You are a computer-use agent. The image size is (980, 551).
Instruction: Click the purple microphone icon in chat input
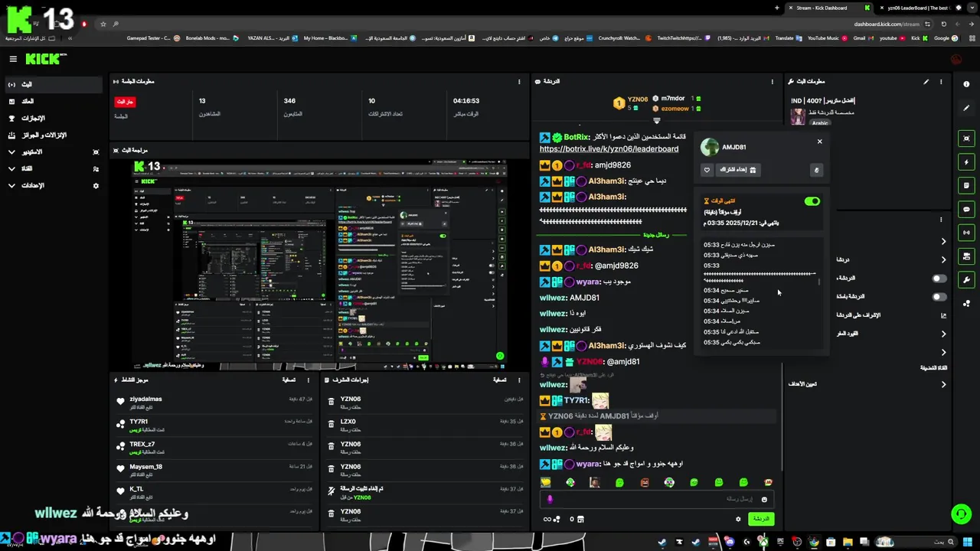click(550, 499)
